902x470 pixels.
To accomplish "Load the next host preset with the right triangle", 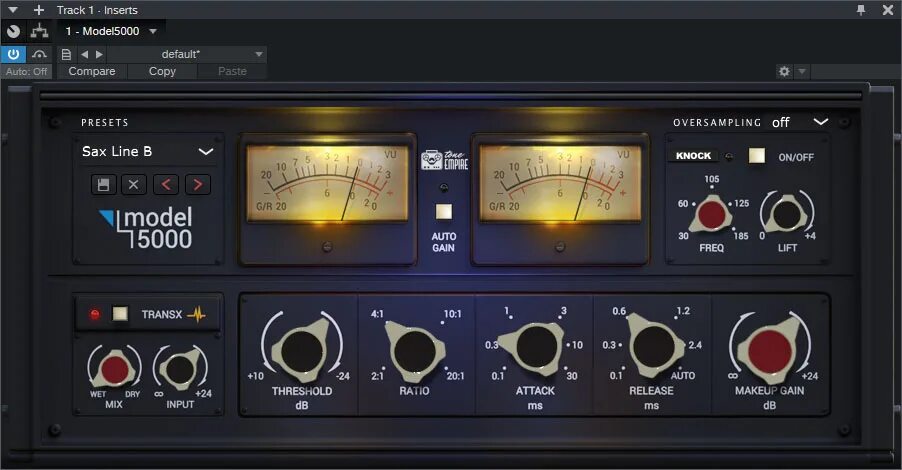I will click(99, 54).
